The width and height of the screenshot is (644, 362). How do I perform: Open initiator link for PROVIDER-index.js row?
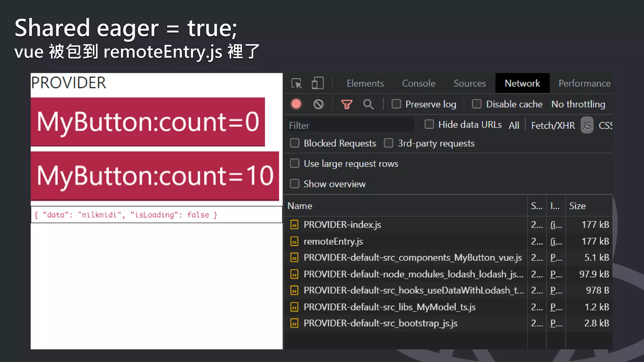click(556, 225)
